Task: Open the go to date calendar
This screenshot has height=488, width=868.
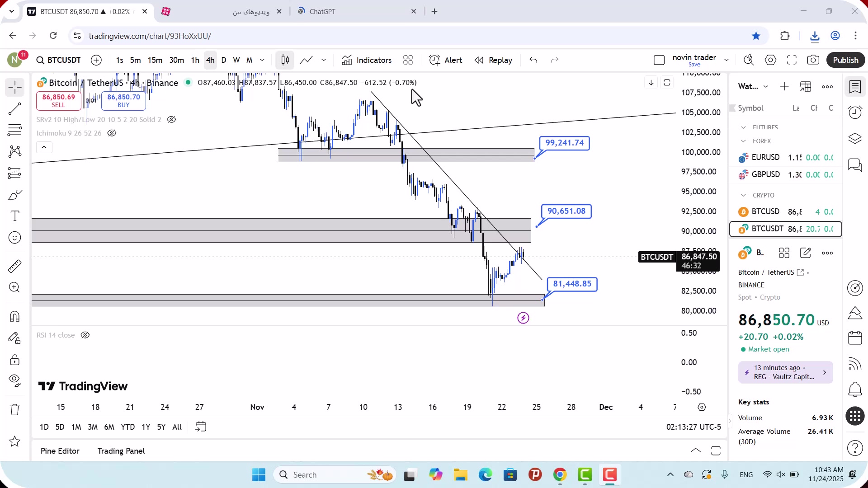Action: (201, 427)
